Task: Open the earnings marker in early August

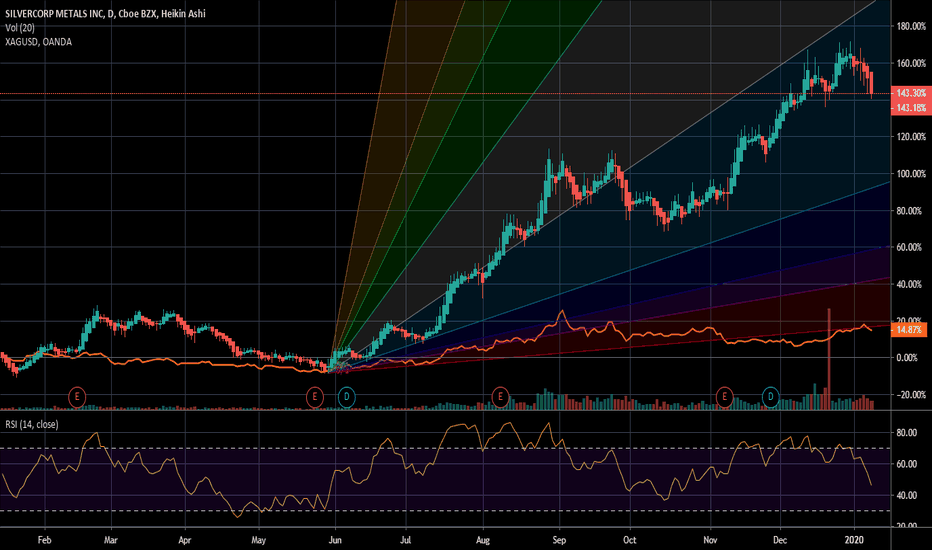Action: [500, 397]
